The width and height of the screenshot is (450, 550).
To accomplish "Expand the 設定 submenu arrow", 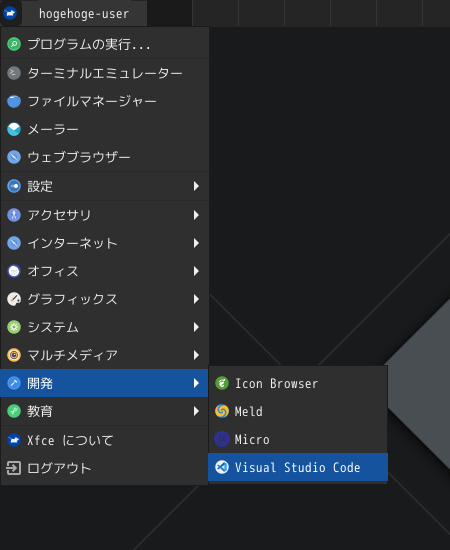I will pos(196,186).
